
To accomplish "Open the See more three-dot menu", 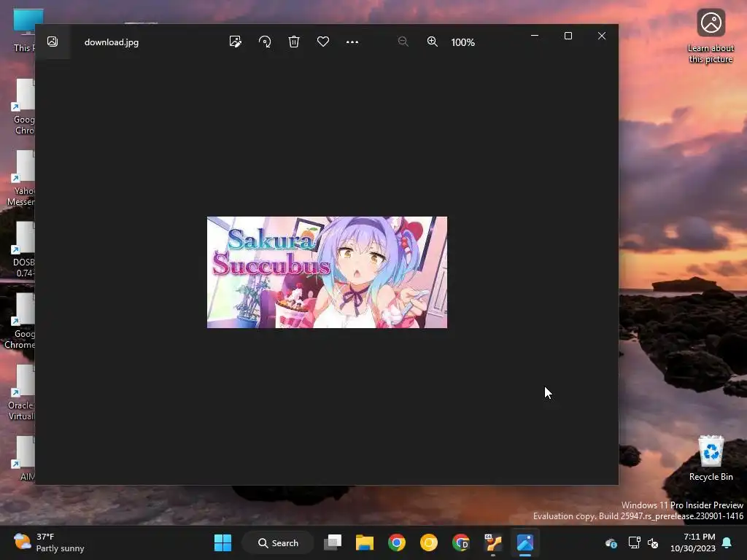I will tap(352, 42).
